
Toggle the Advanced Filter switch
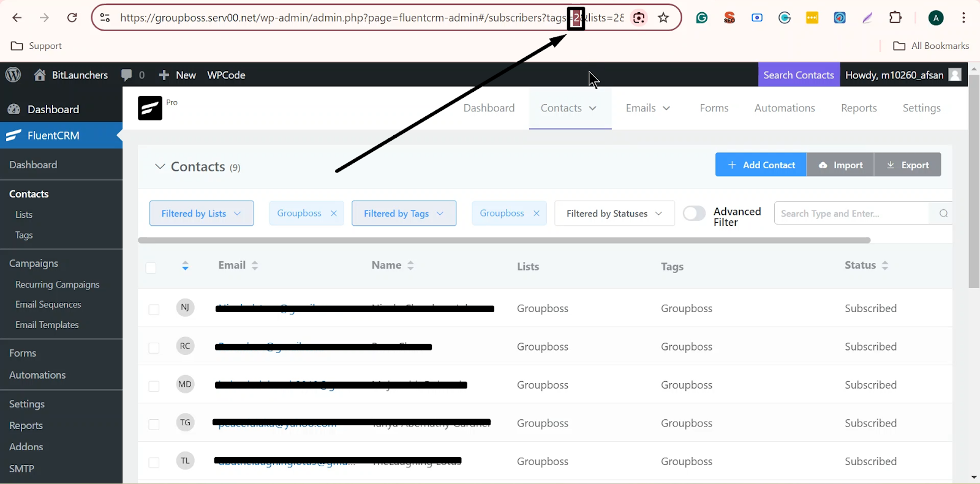coord(694,213)
